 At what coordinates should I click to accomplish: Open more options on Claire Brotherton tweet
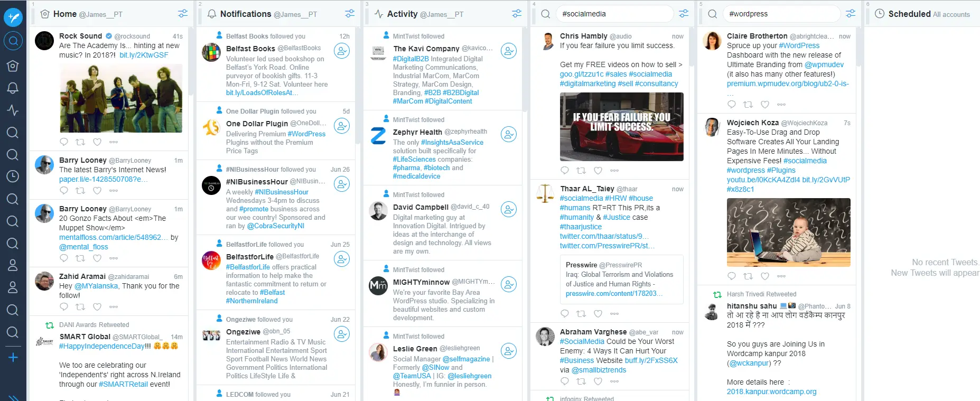click(x=781, y=104)
